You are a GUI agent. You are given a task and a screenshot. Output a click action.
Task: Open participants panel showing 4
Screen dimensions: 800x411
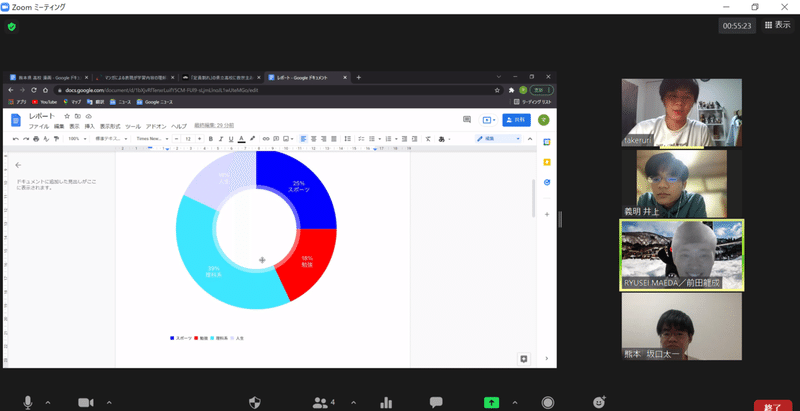[323, 402]
